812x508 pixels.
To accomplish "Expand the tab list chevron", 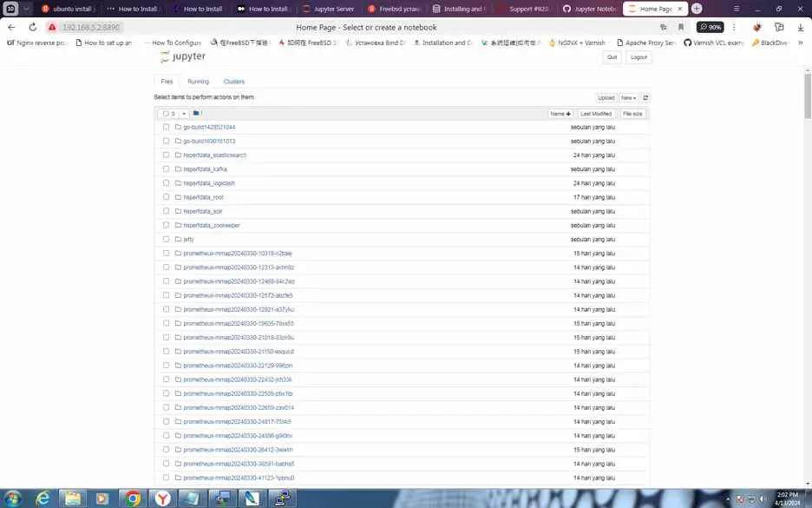I will pyautogui.click(x=26, y=9).
